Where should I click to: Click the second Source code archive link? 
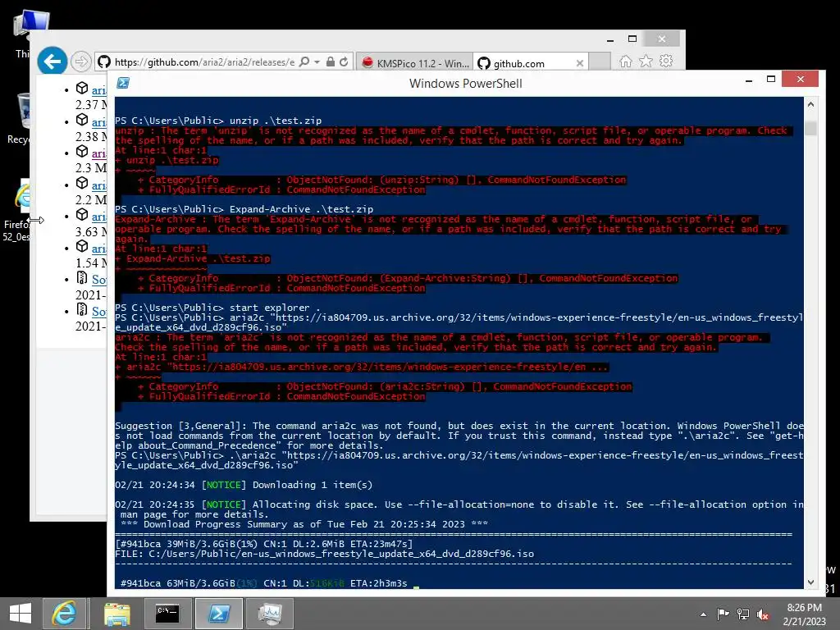99,311
